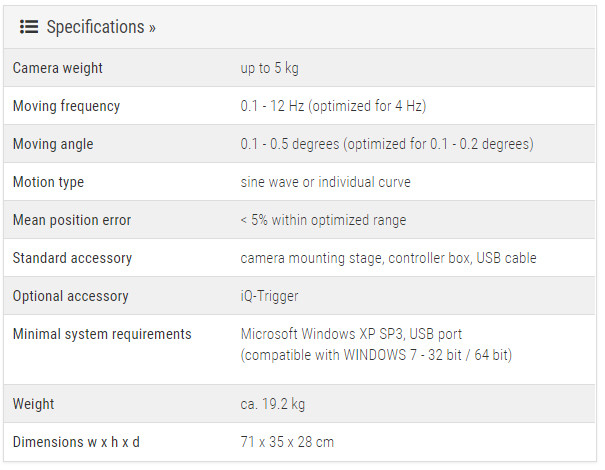605x470 pixels.
Task: Select the Moving frequency label
Action: point(66,106)
